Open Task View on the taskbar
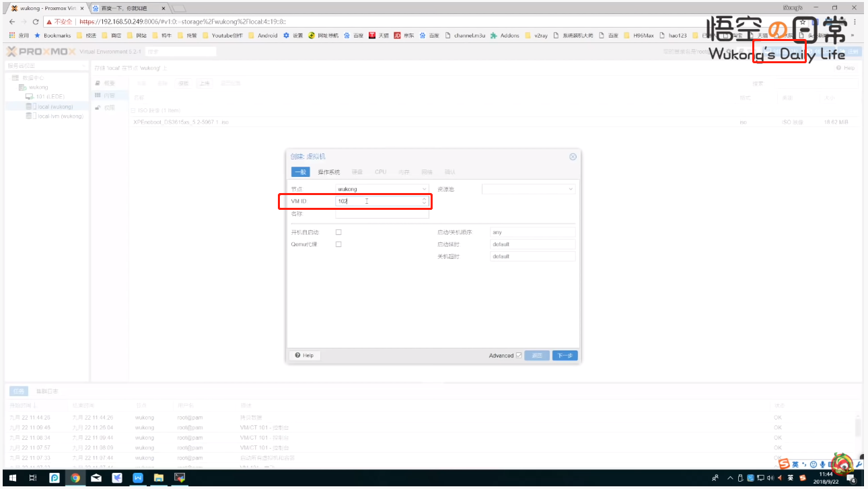Image resolution: width=868 pixels, height=489 pixels. click(33, 478)
